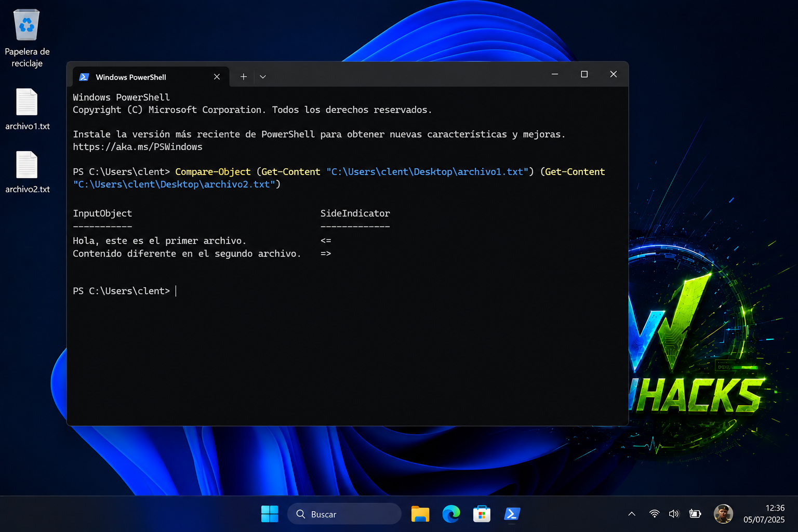
Task: Select the archivo1.txt desktop file
Action: [27, 109]
